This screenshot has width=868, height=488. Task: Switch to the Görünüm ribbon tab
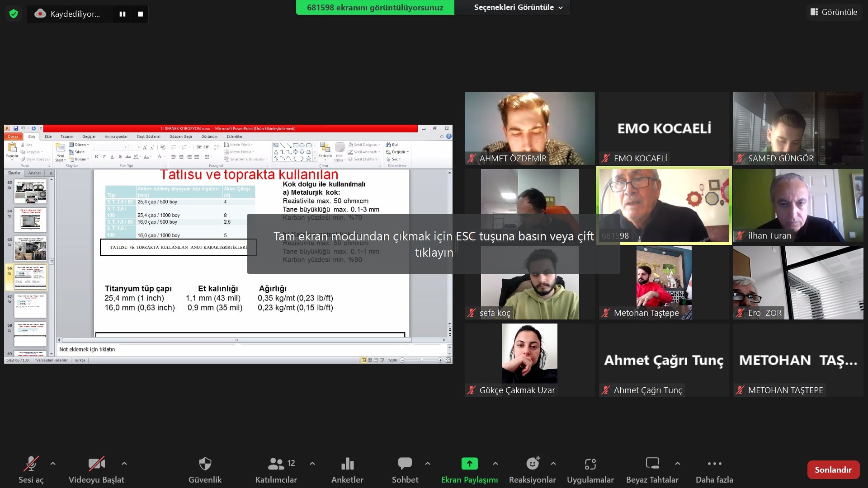(x=209, y=136)
